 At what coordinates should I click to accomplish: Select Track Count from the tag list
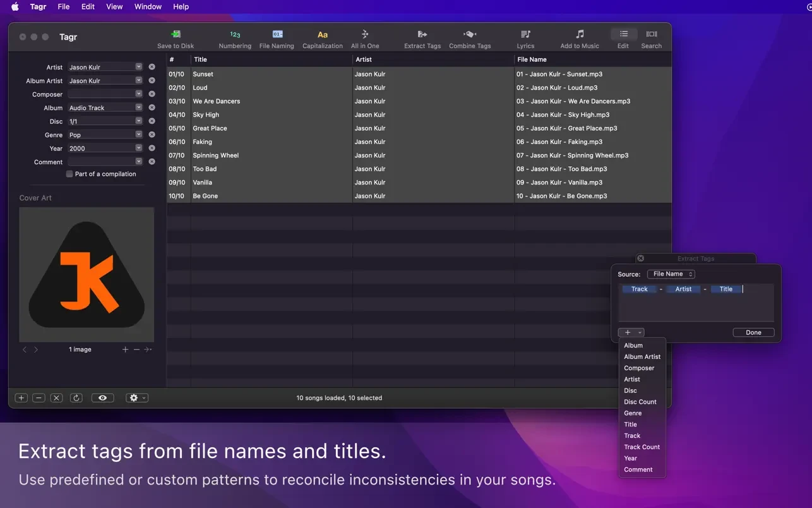pyautogui.click(x=642, y=447)
